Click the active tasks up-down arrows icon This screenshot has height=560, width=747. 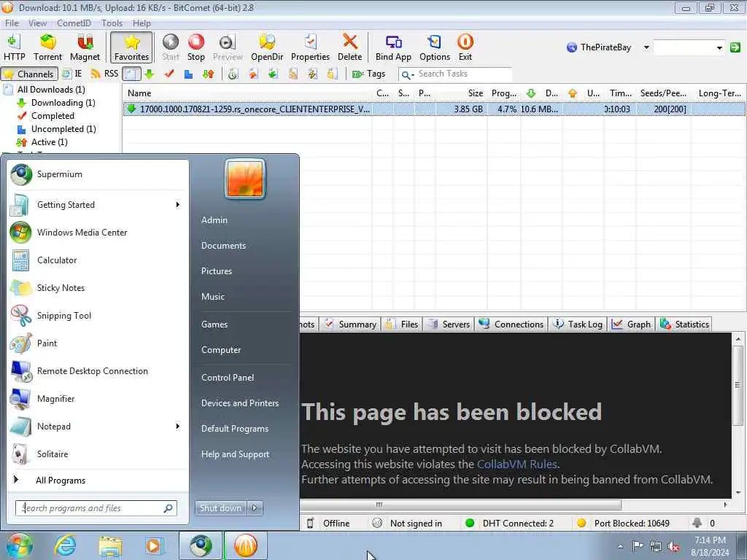coord(208,74)
